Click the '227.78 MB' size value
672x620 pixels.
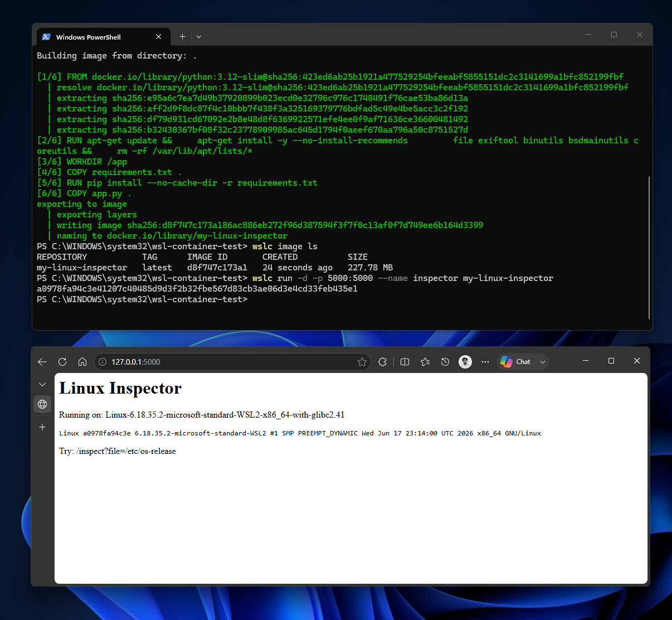pyautogui.click(x=370, y=268)
